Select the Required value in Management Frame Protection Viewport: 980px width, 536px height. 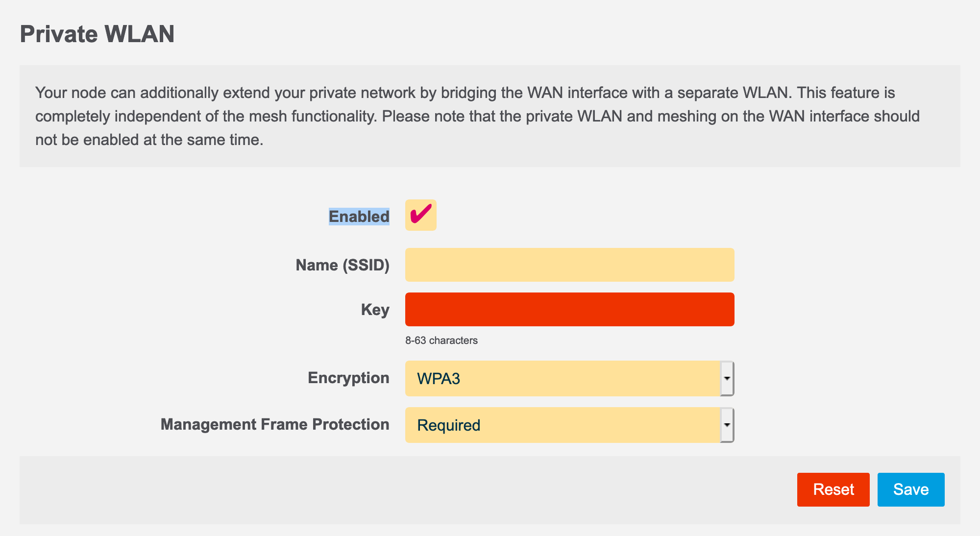coord(539,424)
